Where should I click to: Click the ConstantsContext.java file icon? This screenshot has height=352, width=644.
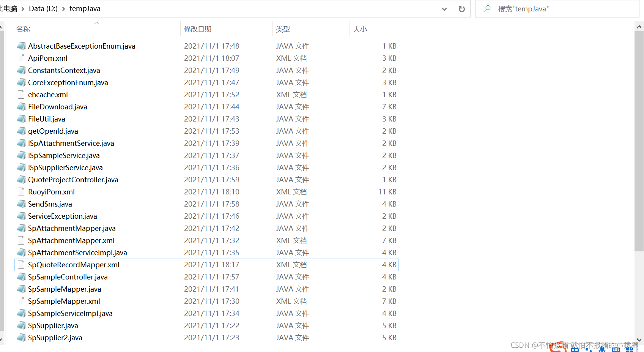[21, 70]
